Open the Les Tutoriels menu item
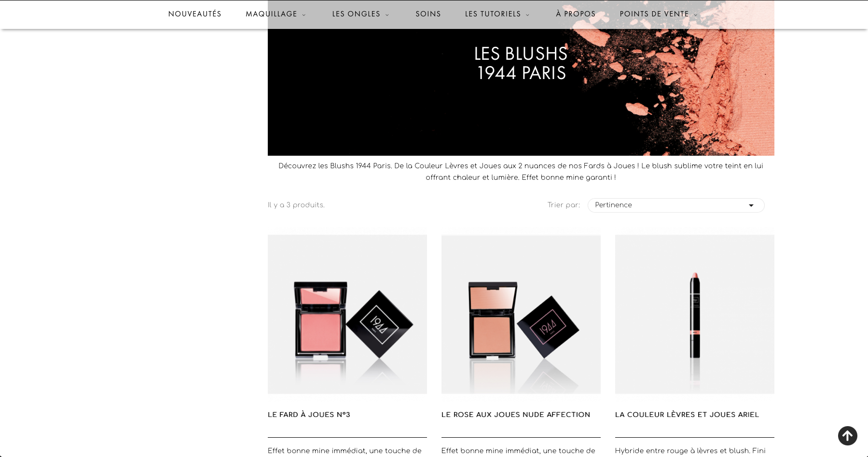Screen dimensions: 868x457 pos(493,14)
